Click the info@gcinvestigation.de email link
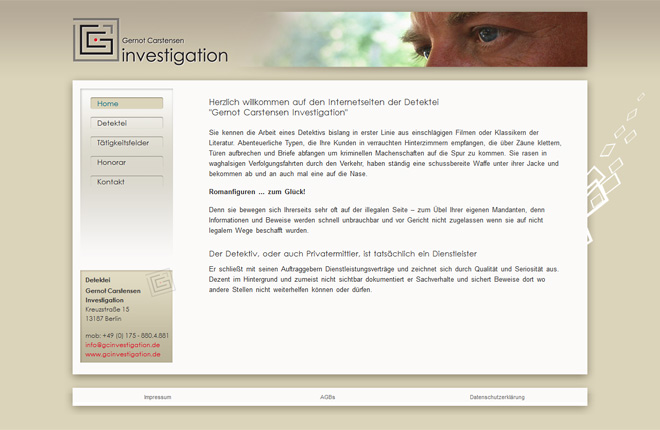Screen dimensions: 660x430 click(122, 345)
